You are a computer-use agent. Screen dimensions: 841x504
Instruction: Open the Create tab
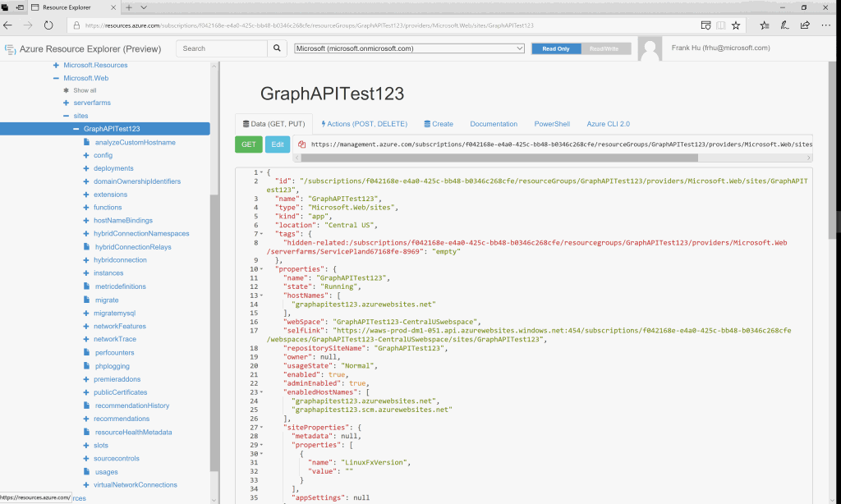tap(439, 124)
